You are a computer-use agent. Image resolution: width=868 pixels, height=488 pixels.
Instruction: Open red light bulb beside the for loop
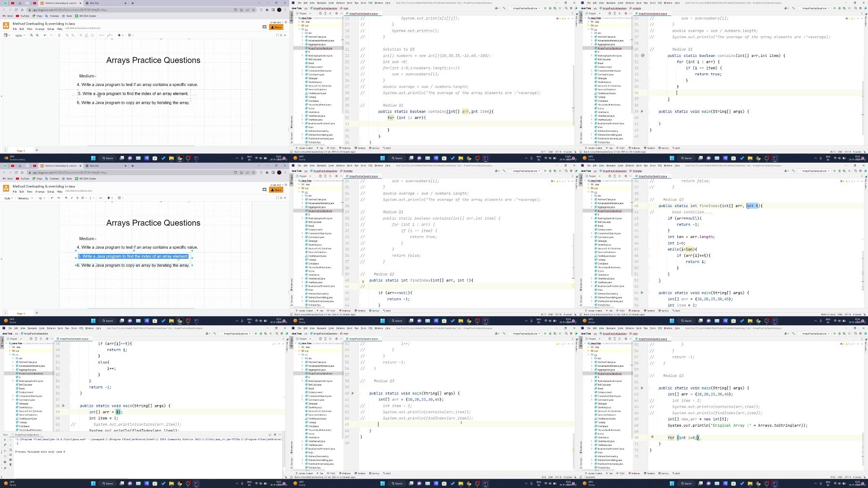pos(652,437)
